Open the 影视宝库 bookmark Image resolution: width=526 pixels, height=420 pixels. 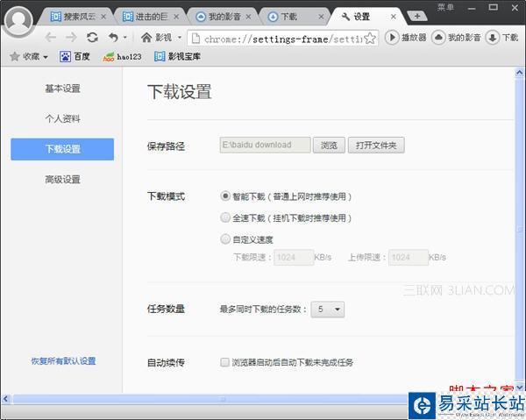[x=177, y=56]
